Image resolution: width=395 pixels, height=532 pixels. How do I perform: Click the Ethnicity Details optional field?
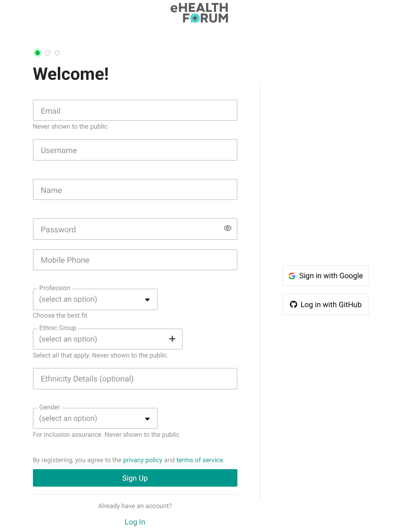(135, 379)
